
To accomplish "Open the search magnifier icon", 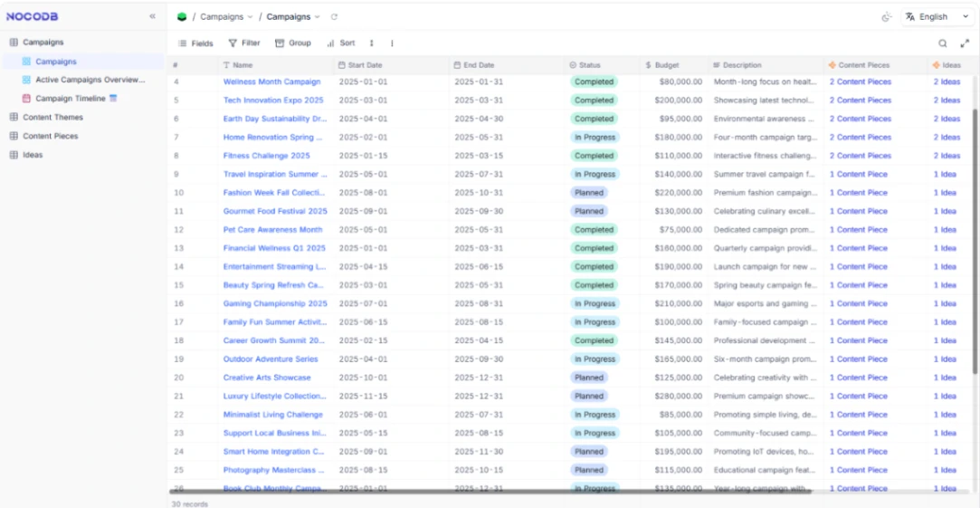I will tap(942, 43).
